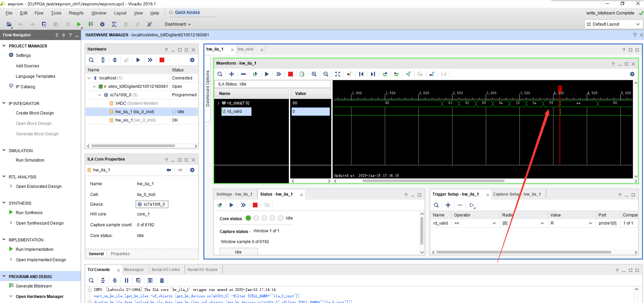This screenshot has height=303, width=644.
Task: Click the Sigma reports icon in main toolbar
Action: pos(114,24)
